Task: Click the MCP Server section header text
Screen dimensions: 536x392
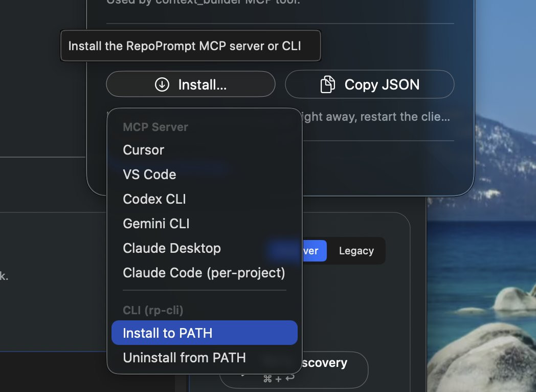Action: (155, 127)
